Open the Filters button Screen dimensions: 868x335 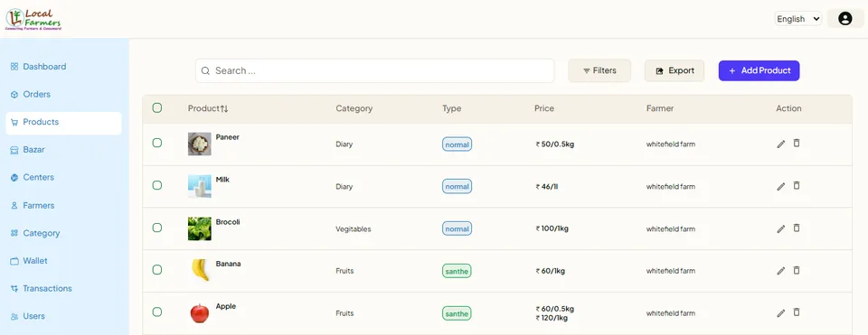[x=599, y=70]
